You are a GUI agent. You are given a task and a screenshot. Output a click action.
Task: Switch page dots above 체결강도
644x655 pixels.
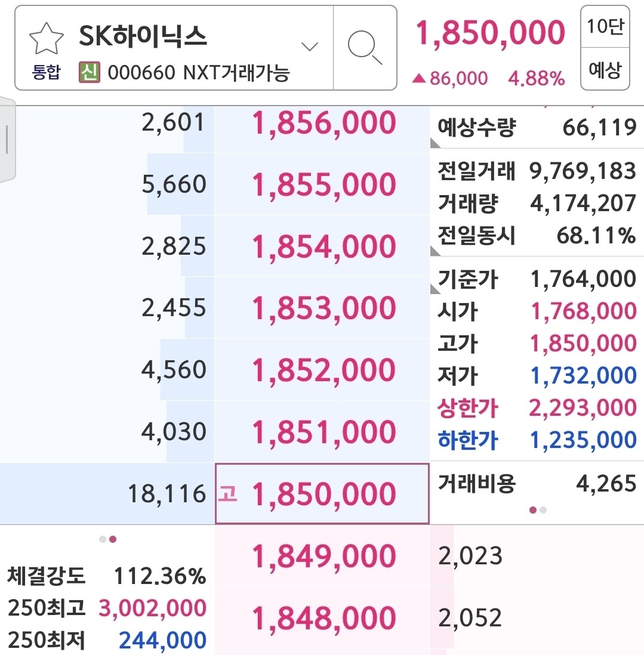pyautogui.click(x=107, y=539)
